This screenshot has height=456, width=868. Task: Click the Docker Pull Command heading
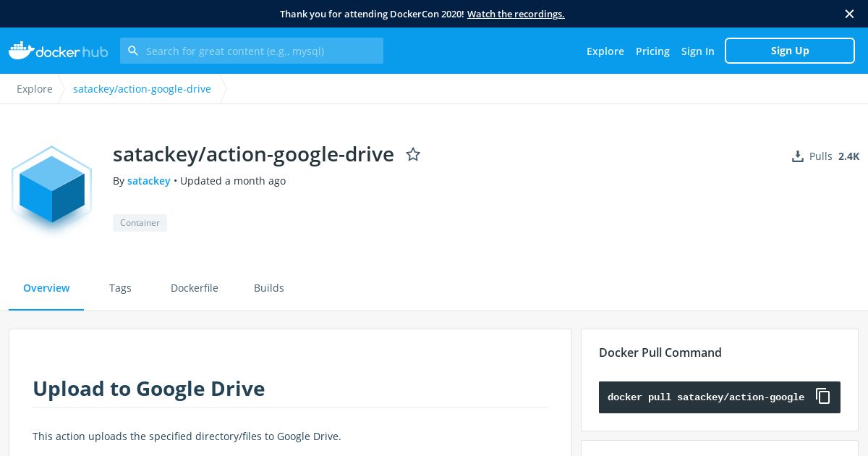point(660,352)
